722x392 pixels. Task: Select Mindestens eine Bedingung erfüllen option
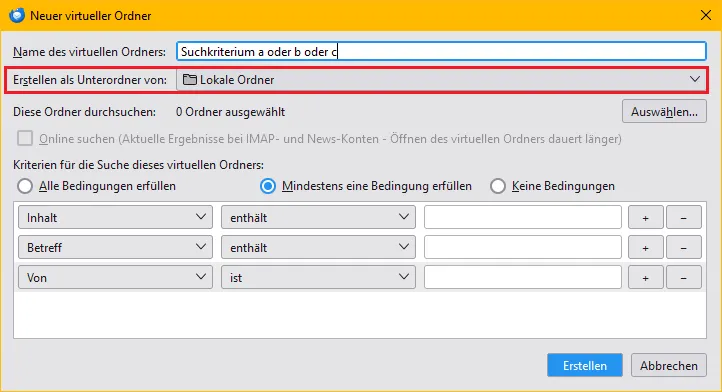(268, 186)
